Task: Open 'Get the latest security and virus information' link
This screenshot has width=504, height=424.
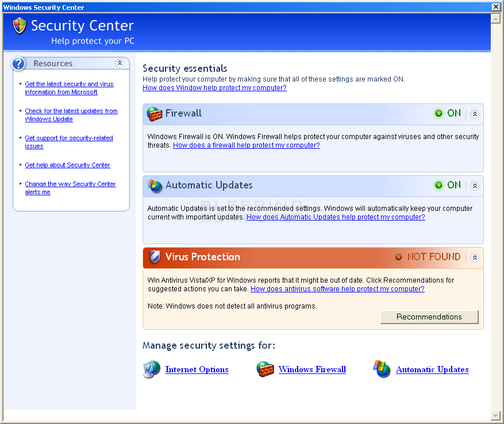Action: click(69, 88)
